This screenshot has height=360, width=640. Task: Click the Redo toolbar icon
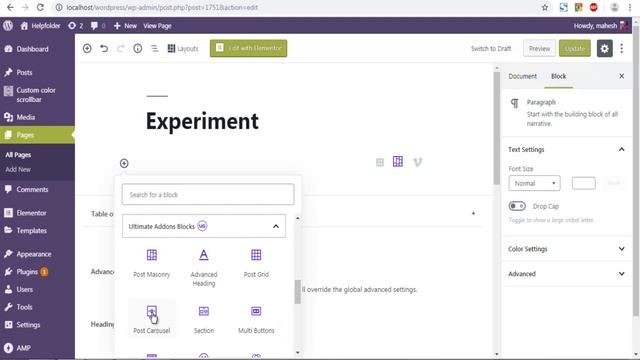pos(120,48)
